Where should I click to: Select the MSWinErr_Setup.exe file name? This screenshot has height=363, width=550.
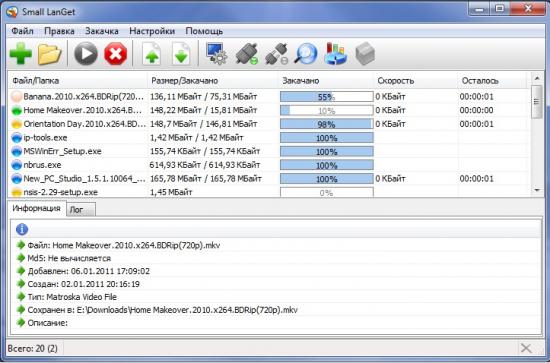pos(62,151)
